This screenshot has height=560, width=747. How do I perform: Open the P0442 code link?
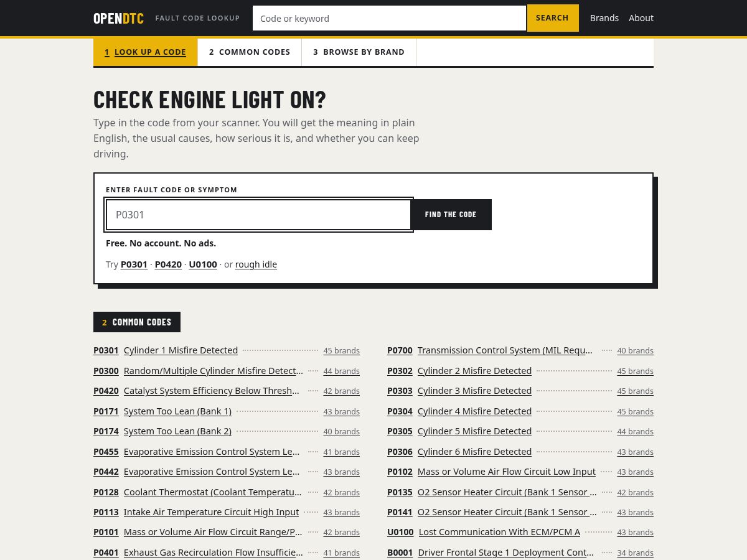[106, 472]
